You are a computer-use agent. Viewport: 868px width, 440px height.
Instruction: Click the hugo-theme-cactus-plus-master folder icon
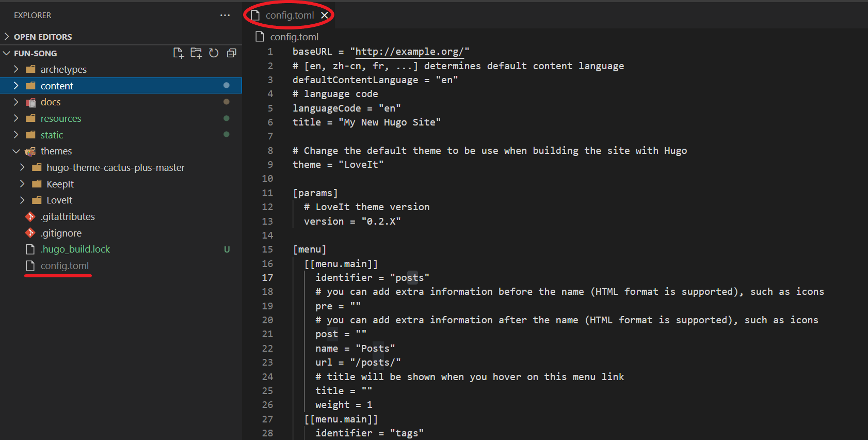[x=37, y=167]
